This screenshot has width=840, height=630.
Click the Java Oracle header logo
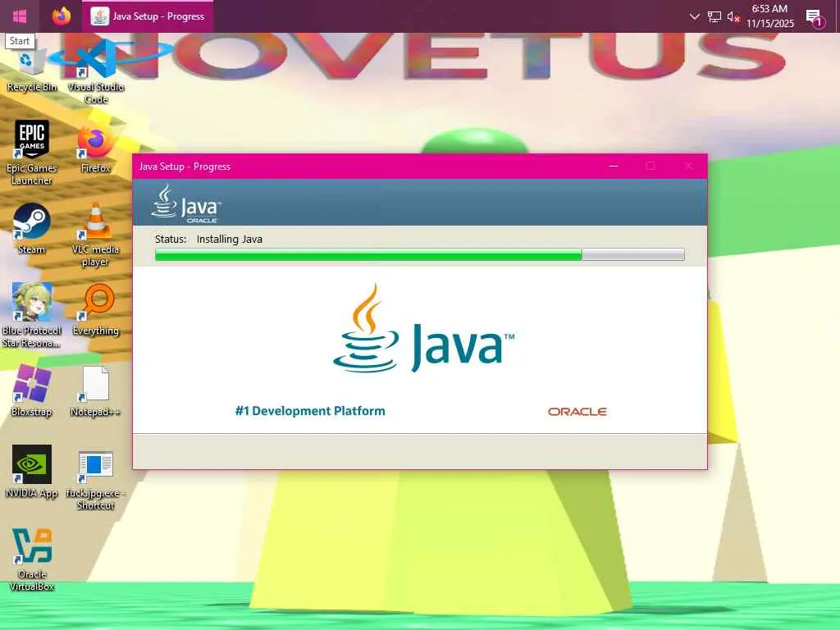click(x=186, y=203)
